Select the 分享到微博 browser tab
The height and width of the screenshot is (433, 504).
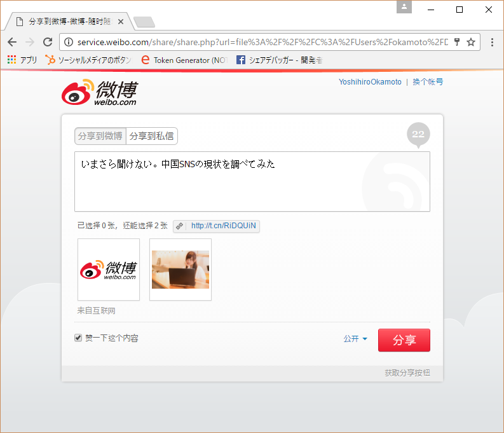coord(69,22)
